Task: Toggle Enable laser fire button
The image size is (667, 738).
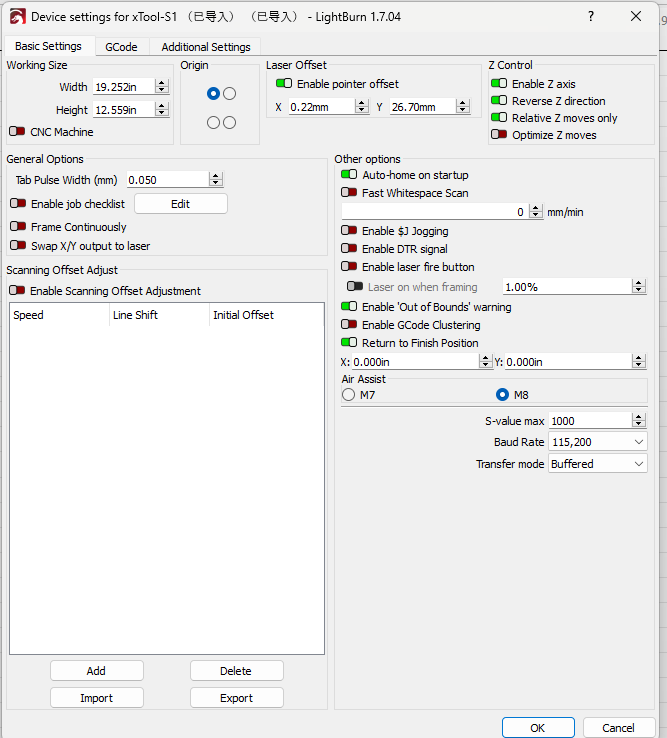Action: point(349,266)
